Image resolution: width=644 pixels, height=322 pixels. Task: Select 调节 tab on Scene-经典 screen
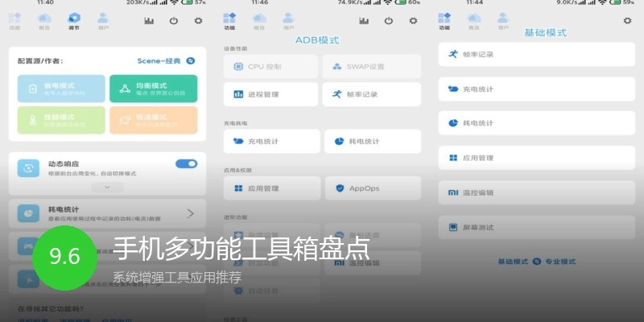[74, 22]
